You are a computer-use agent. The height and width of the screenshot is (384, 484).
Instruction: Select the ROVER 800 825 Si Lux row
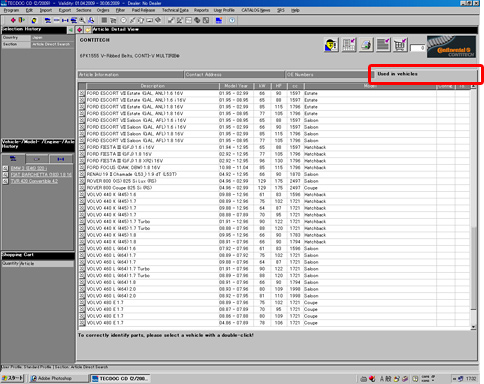(275, 181)
